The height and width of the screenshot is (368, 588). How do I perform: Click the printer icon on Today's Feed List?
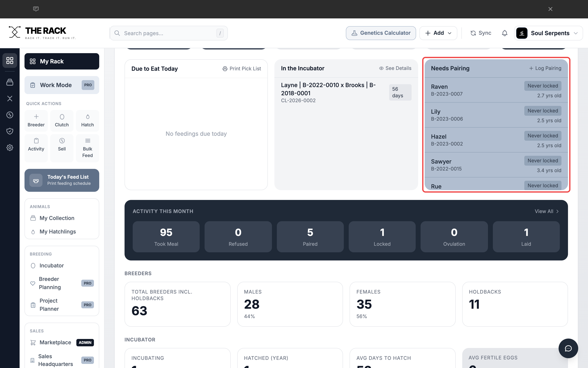tap(36, 180)
